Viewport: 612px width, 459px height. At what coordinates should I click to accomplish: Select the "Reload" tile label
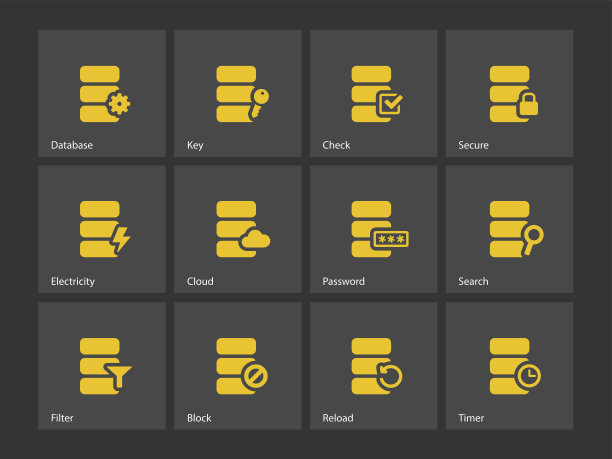pyautogui.click(x=338, y=418)
